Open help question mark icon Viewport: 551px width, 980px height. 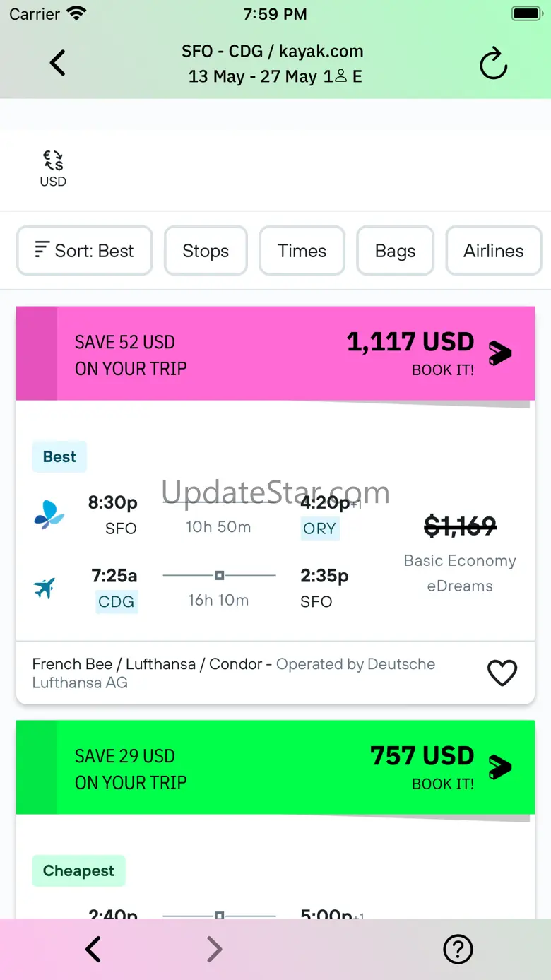pyautogui.click(x=458, y=950)
